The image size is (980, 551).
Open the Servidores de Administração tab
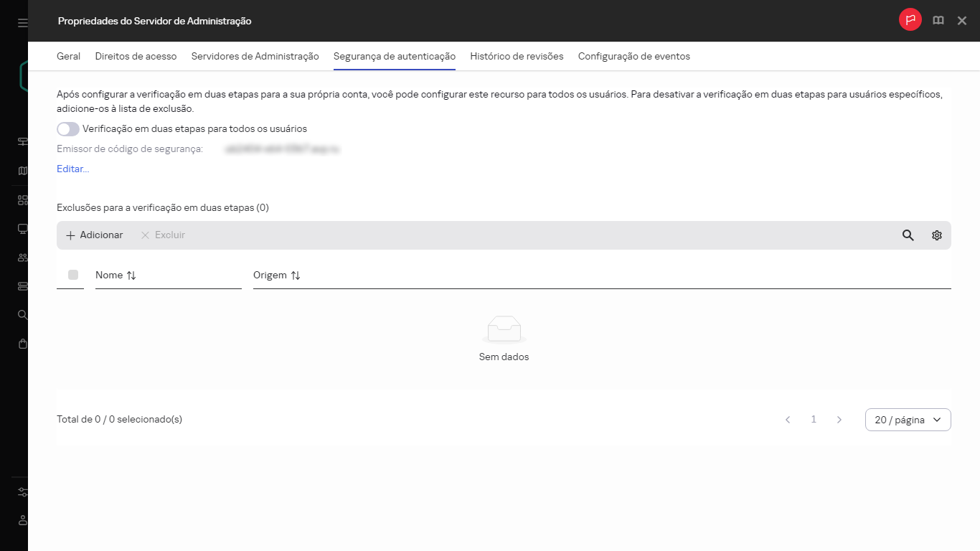pyautogui.click(x=255, y=56)
